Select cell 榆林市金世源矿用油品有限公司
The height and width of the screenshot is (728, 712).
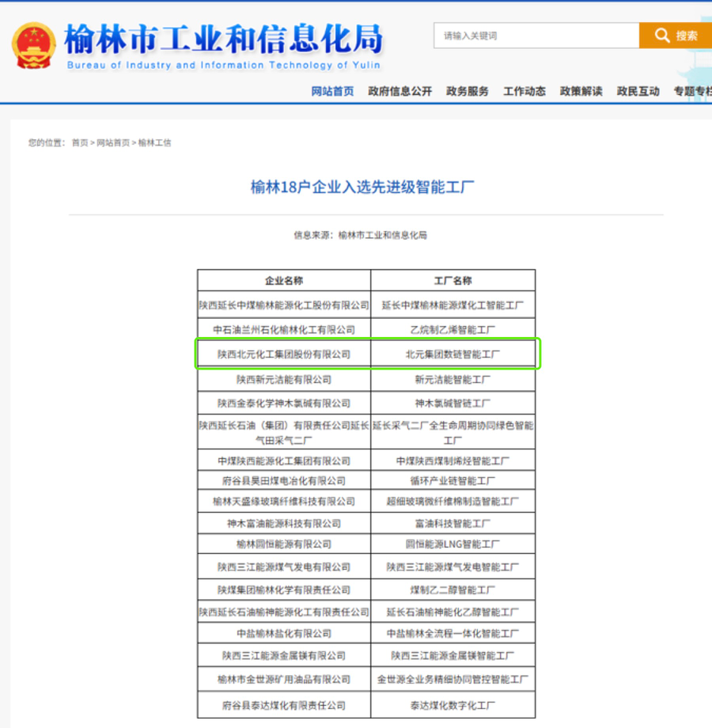pos(284,679)
